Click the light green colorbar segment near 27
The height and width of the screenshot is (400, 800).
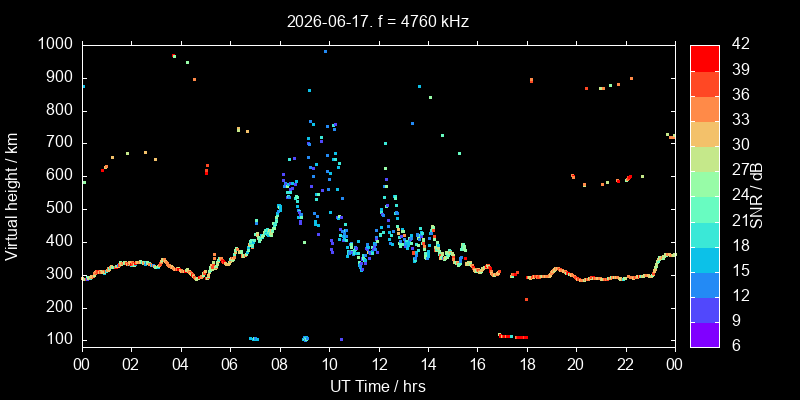(705, 159)
